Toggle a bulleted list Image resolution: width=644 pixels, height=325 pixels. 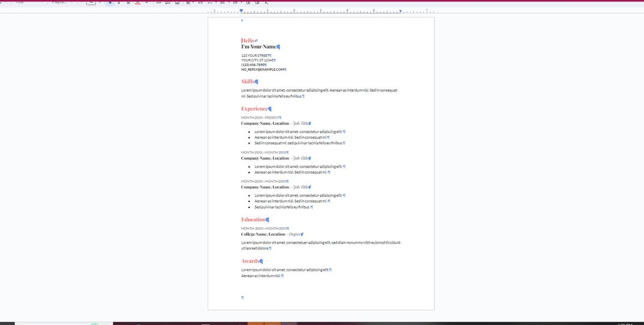click(223, 2)
